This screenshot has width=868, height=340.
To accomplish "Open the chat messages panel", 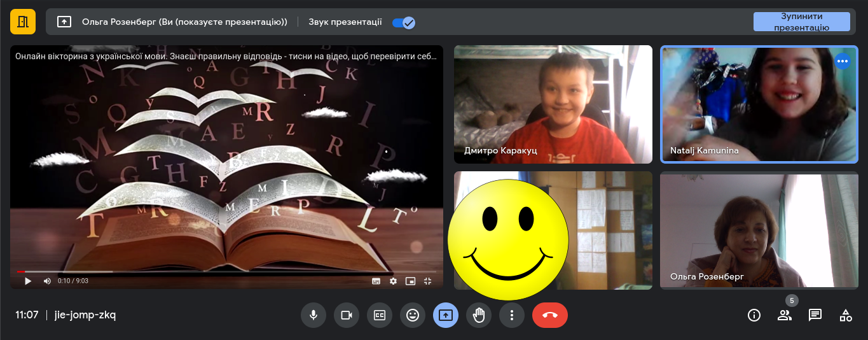I will [815, 315].
